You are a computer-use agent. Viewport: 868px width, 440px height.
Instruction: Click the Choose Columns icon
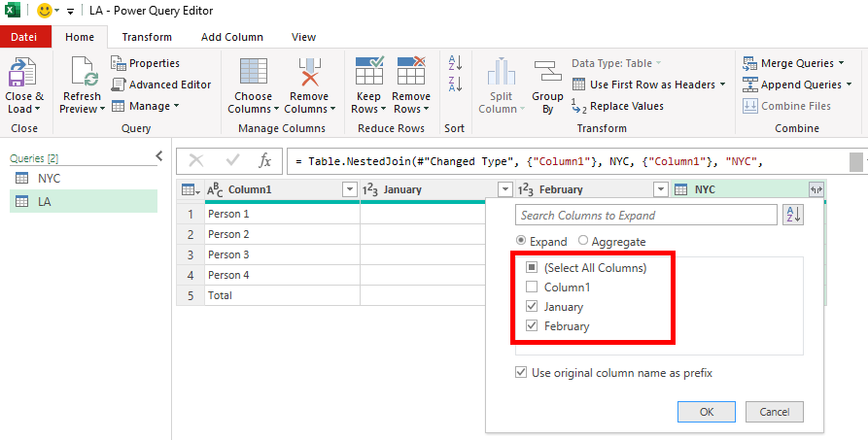tap(253, 74)
